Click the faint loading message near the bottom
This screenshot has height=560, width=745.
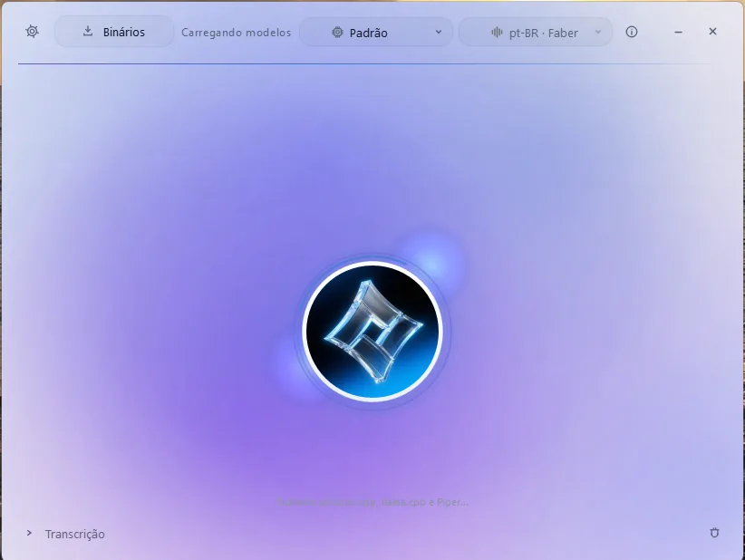[x=372, y=502]
